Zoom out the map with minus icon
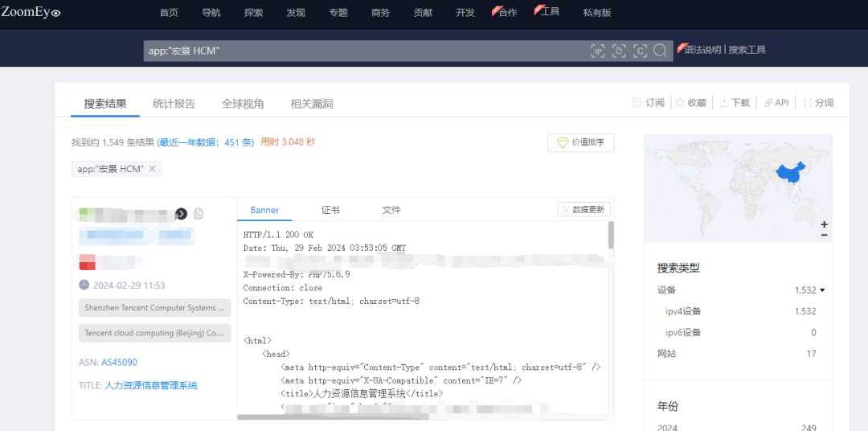 (825, 235)
